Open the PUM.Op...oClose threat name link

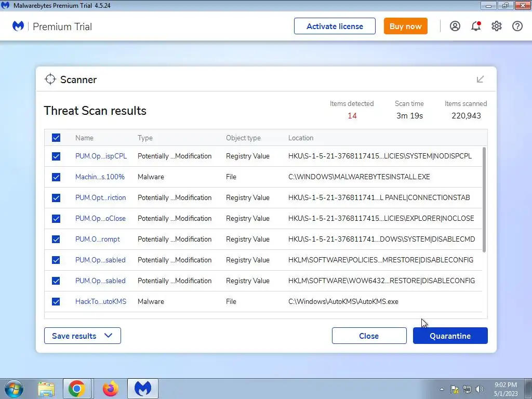pos(100,219)
